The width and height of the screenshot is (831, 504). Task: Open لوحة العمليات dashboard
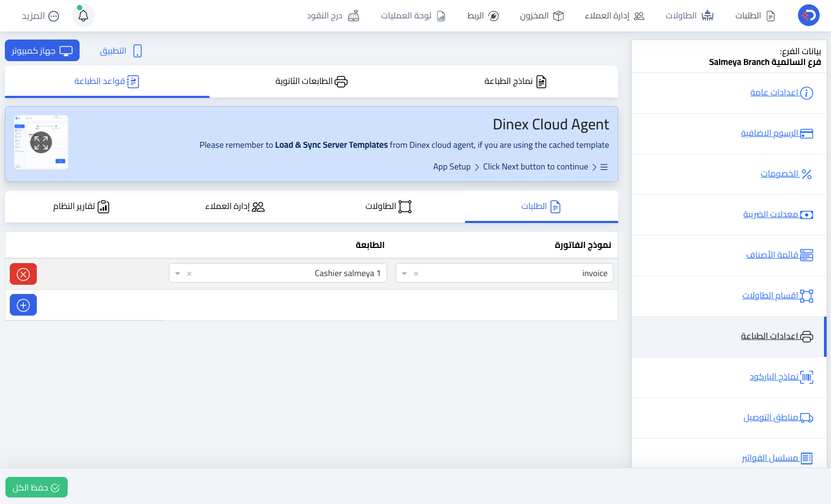click(x=413, y=16)
